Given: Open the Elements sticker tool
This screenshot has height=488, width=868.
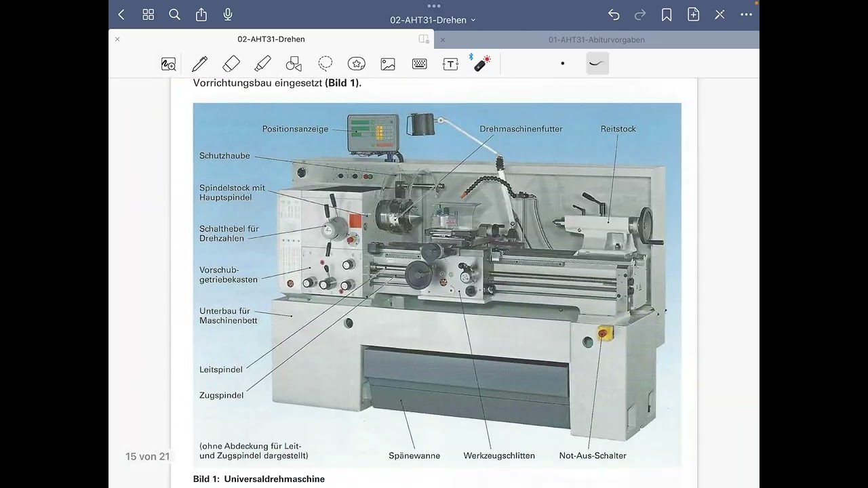Looking at the screenshot, I should pos(357,64).
